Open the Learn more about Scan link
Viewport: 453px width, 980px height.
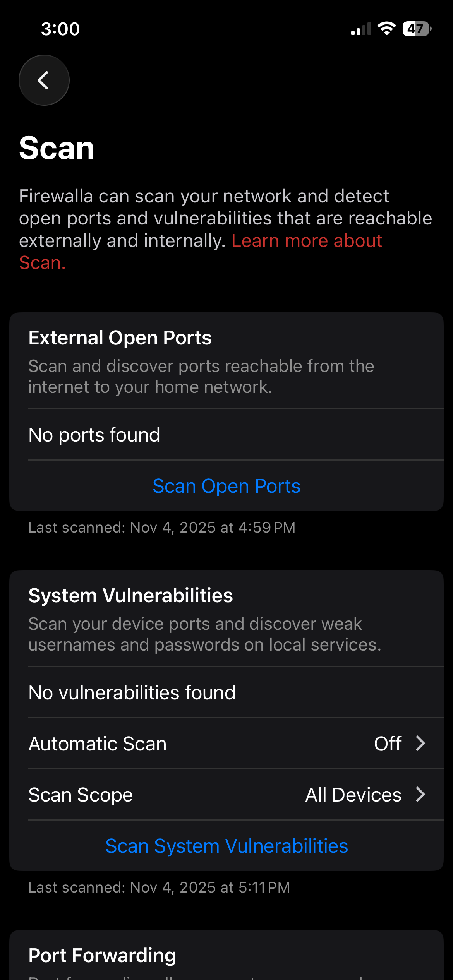tap(307, 241)
